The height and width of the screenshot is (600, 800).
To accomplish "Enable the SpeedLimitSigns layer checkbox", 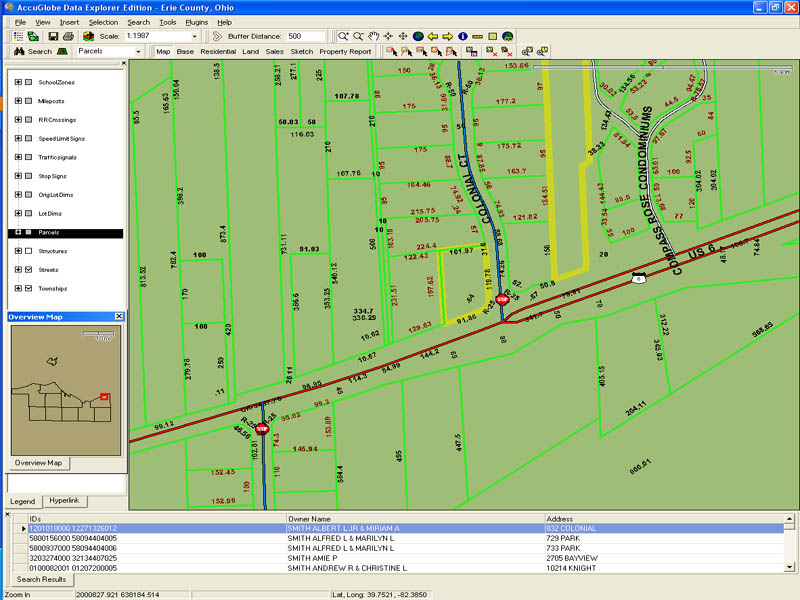I will 29,138.
